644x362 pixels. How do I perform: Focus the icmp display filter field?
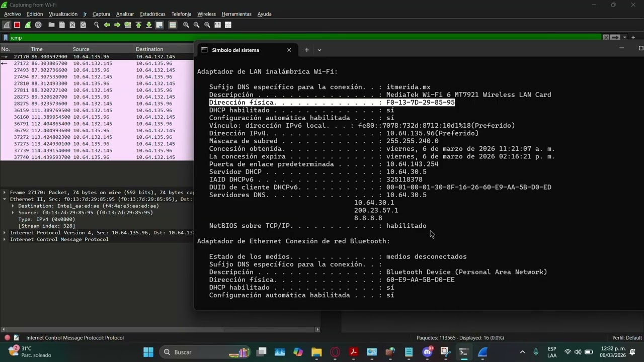pyautogui.click(x=305, y=38)
